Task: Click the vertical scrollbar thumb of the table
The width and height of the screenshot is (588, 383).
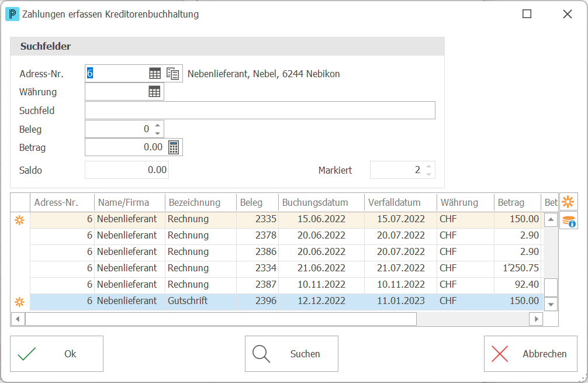Action: coord(551,288)
